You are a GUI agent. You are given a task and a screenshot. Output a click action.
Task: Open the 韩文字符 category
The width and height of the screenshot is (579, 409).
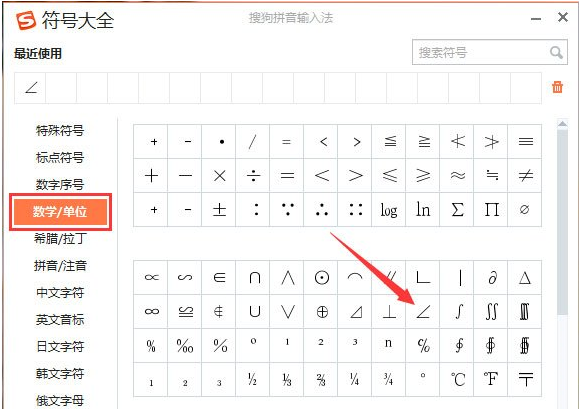click(60, 374)
